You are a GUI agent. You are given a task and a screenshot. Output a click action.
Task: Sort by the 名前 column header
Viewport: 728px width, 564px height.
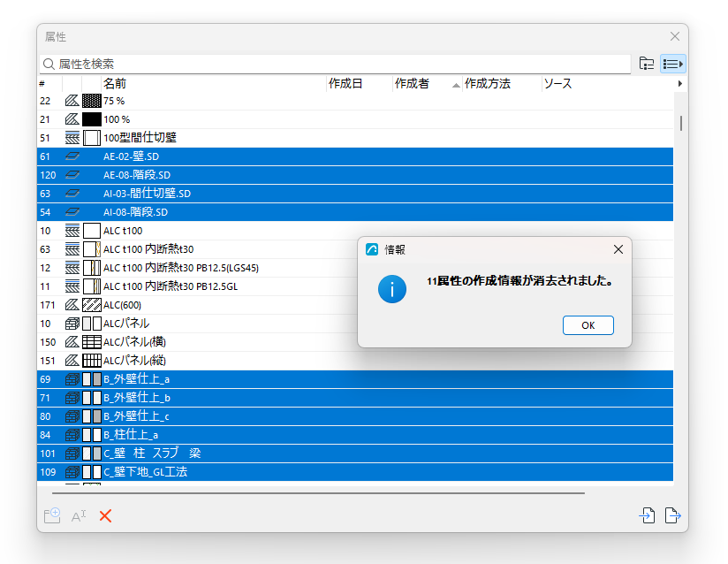click(214, 84)
